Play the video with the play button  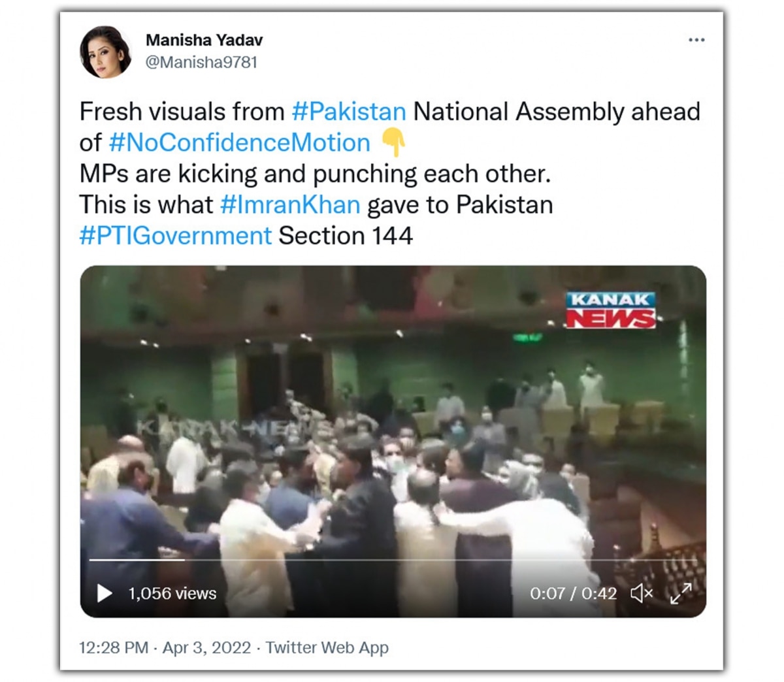click(x=104, y=593)
